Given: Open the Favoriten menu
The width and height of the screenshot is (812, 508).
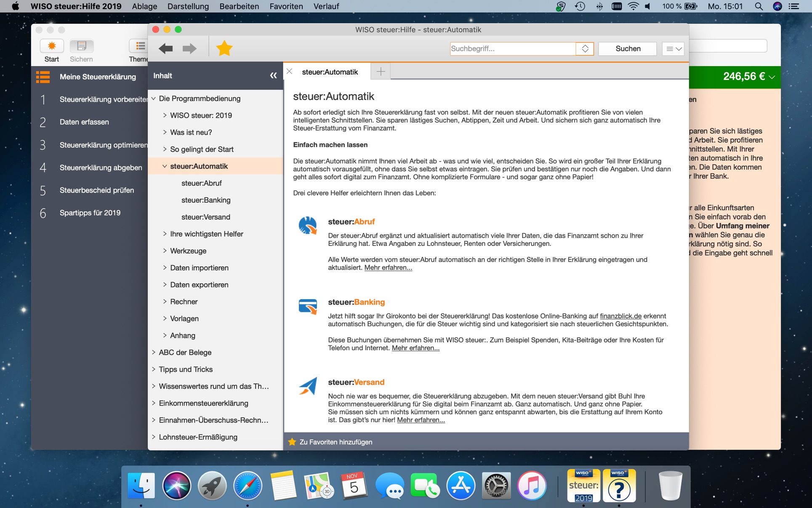Looking at the screenshot, I should pyautogui.click(x=286, y=6).
